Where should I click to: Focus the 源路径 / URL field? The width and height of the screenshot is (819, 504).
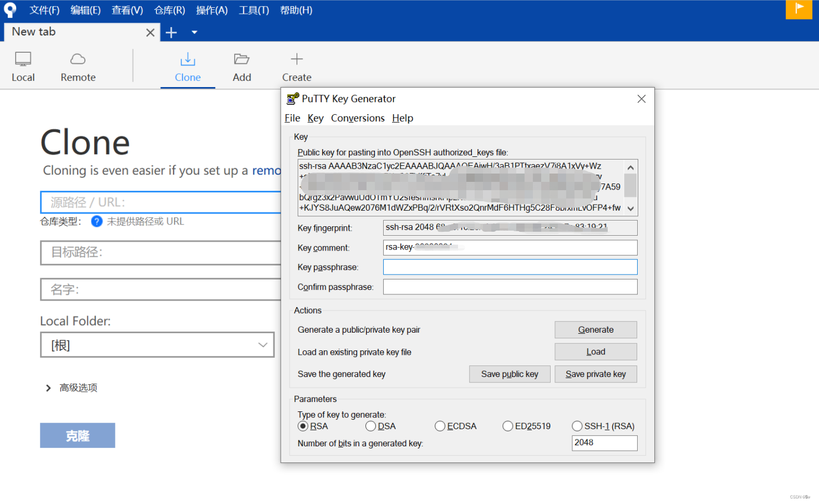coord(161,202)
